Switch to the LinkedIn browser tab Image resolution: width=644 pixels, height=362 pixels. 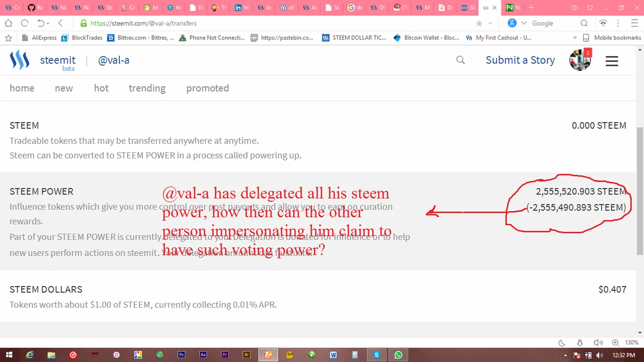click(x=243, y=8)
